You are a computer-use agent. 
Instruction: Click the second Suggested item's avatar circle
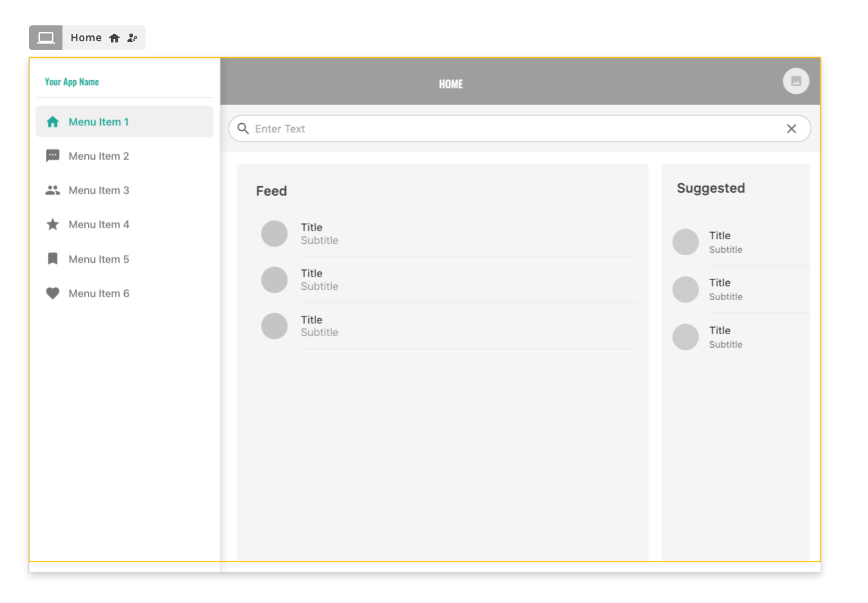[685, 289]
